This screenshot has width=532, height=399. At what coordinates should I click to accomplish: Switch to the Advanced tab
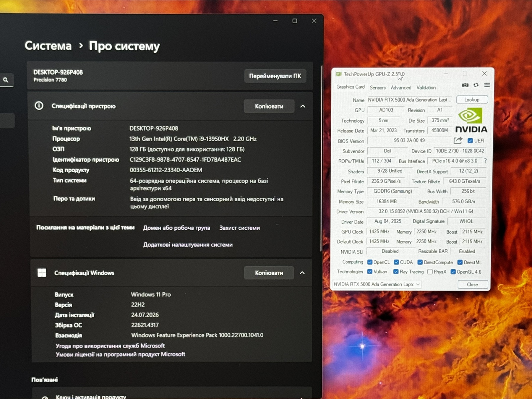click(x=401, y=87)
